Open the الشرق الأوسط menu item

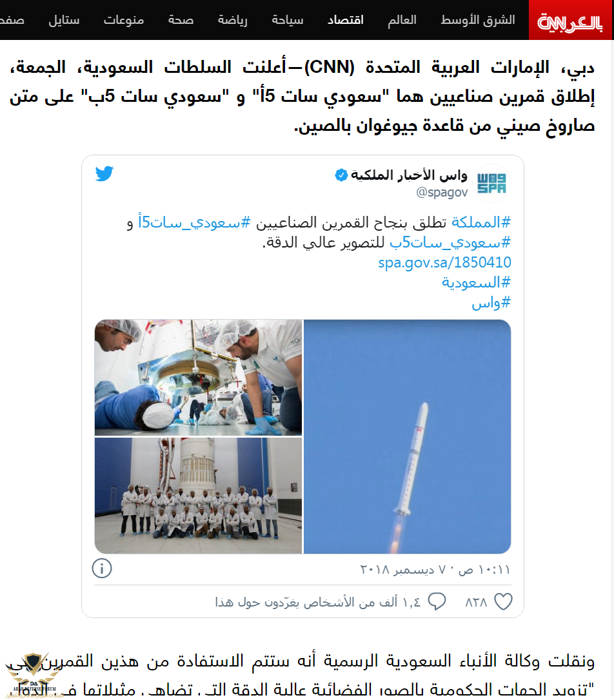[x=478, y=20]
